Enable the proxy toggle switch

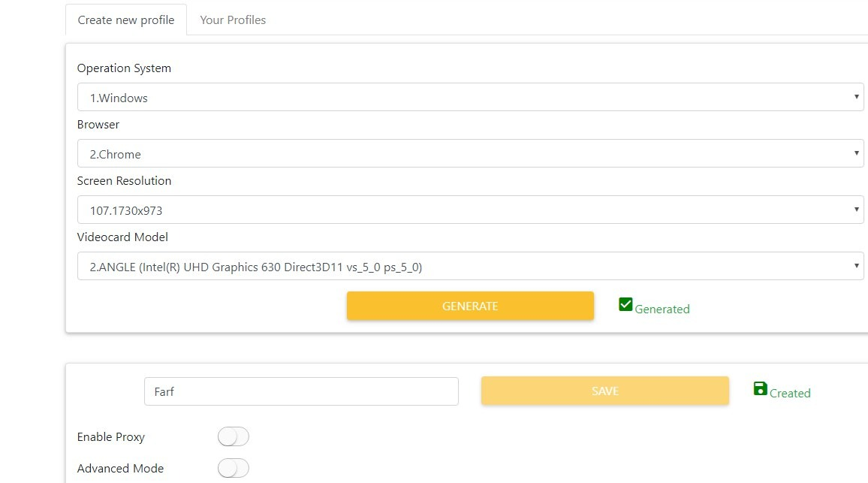(x=233, y=436)
